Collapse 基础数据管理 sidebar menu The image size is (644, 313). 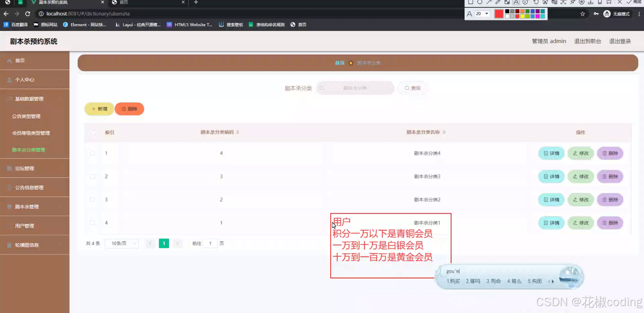pyautogui.click(x=34, y=99)
